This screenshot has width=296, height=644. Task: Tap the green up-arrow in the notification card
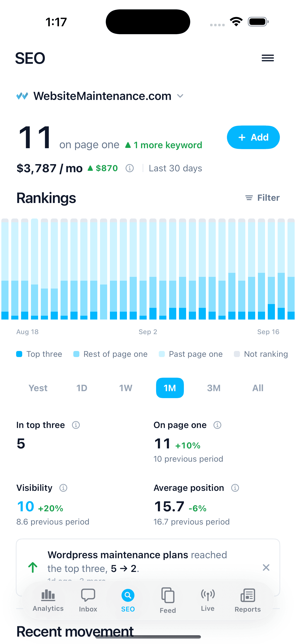click(x=33, y=567)
